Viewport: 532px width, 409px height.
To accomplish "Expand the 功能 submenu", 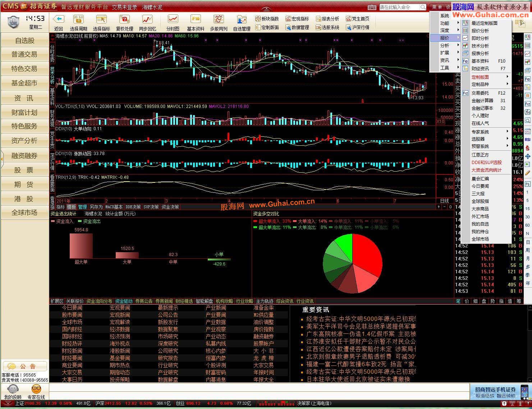I will click(x=445, y=23).
